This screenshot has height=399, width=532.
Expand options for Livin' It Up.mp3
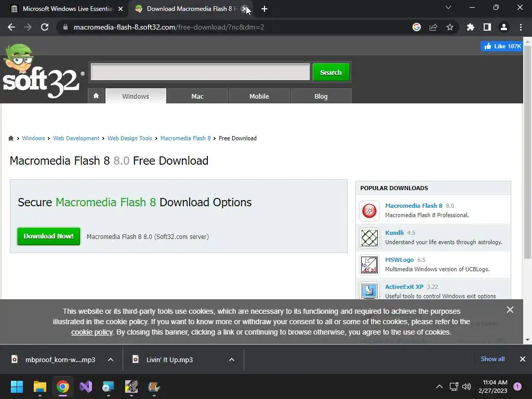tap(232, 360)
